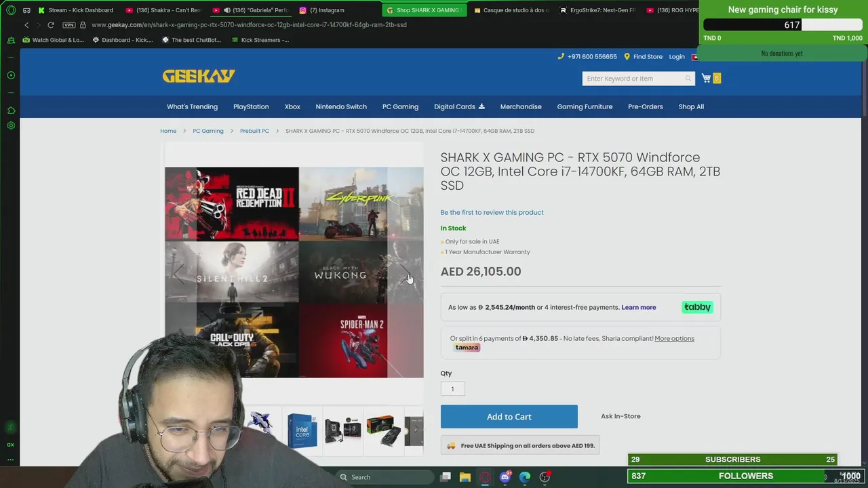
Task: Go to Prebuilt PC breadcrumb
Action: point(254,131)
